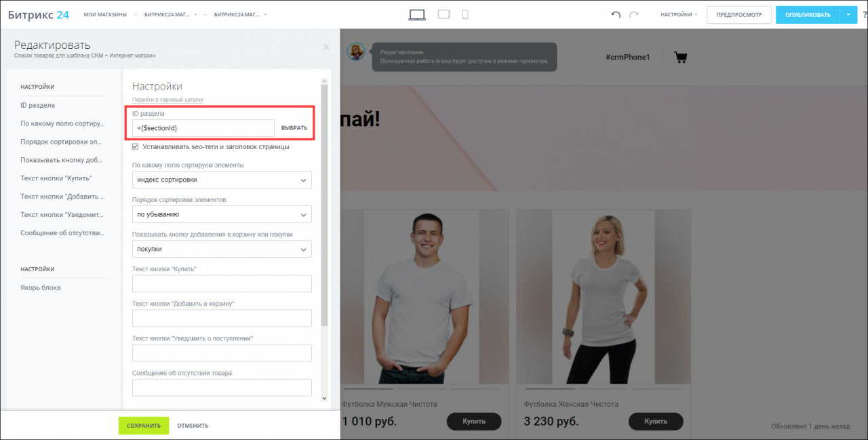Select Якорь блока sidebar item

pos(41,287)
